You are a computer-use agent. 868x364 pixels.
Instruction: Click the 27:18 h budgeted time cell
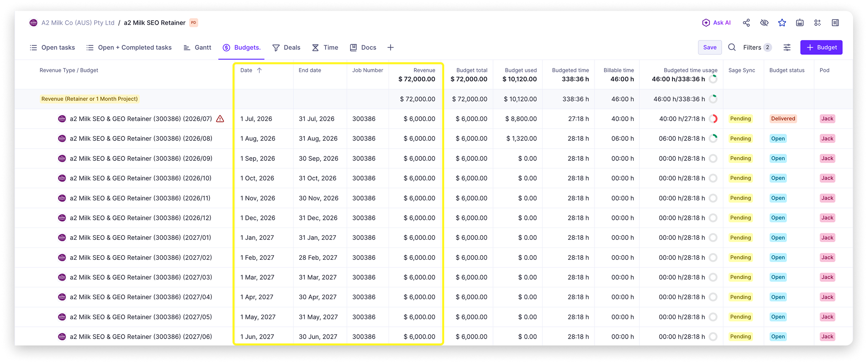point(578,119)
